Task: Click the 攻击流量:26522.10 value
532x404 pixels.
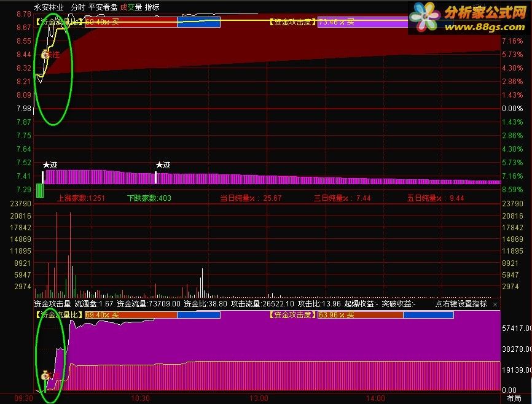Action: coord(262,304)
